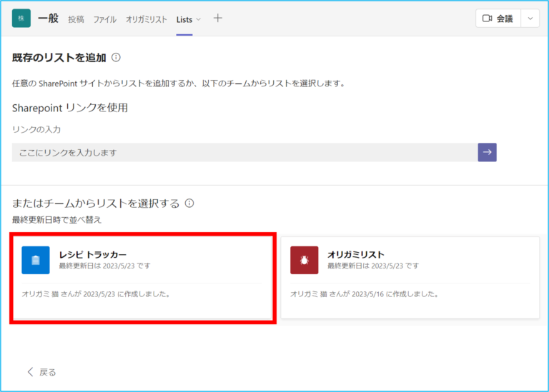The height and width of the screenshot is (392, 549).
Task: Open the dropdown arrow next to 会議
Action: point(530,19)
